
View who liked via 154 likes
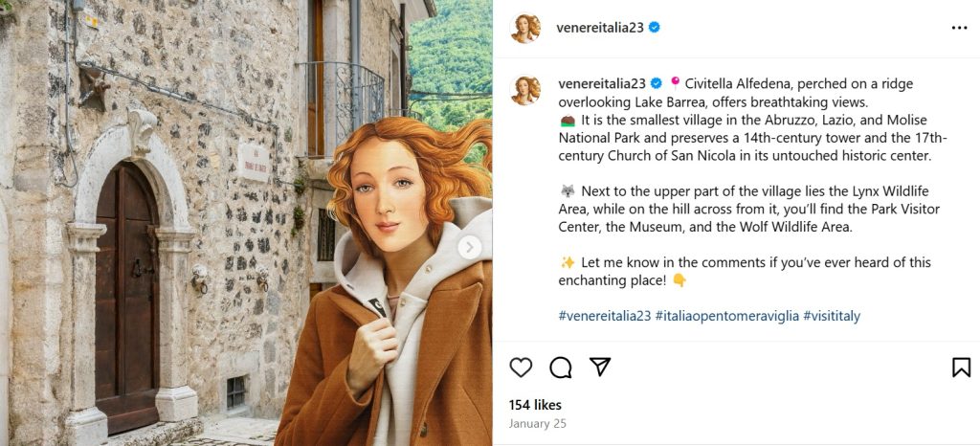click(x=535, y=405)
